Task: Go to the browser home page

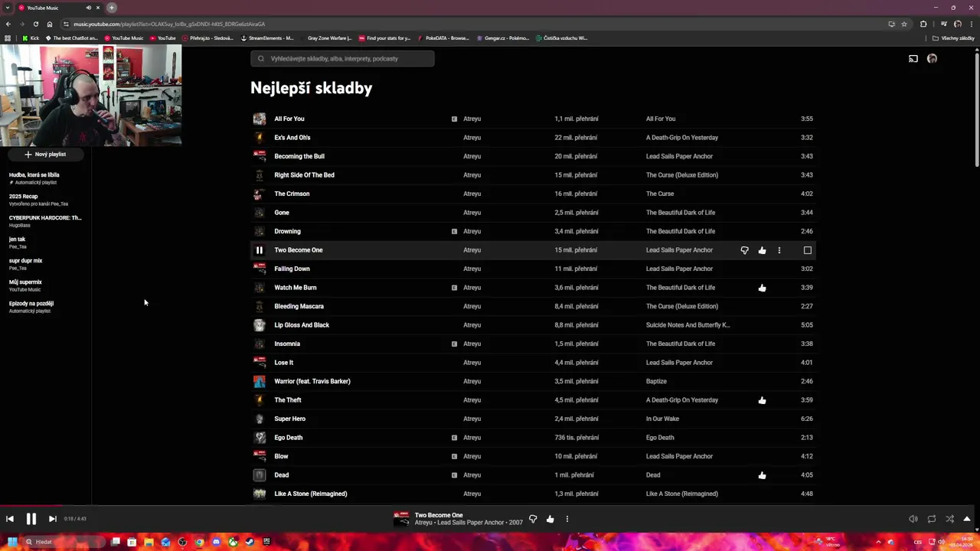Action: click(x=50, y=24)
